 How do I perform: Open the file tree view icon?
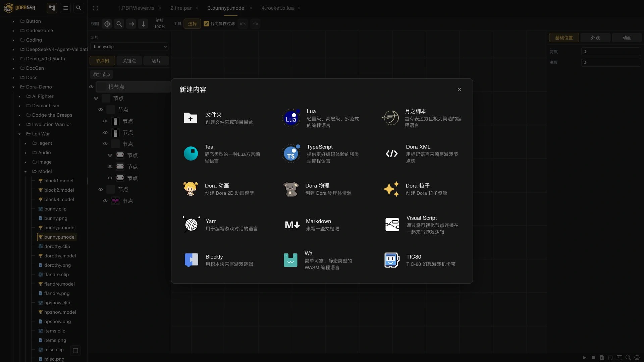(52, 8)
